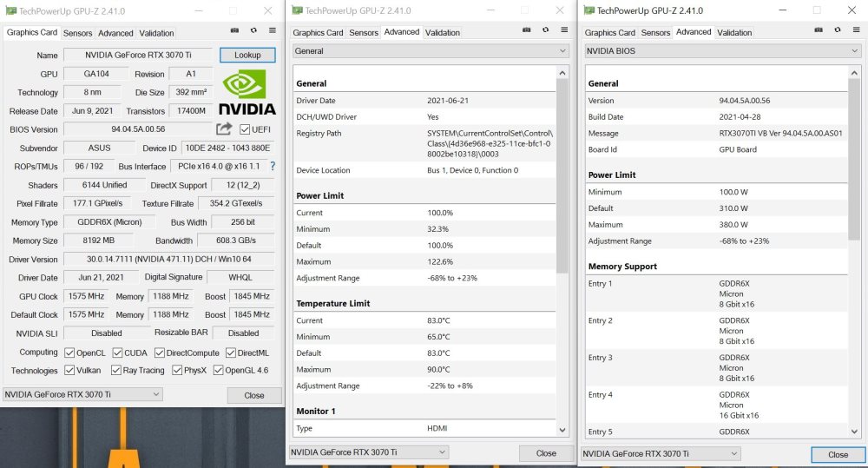Open GPU selector dropdown in left window
Viewport: 868px width, 468px height.
coord(82,394)
